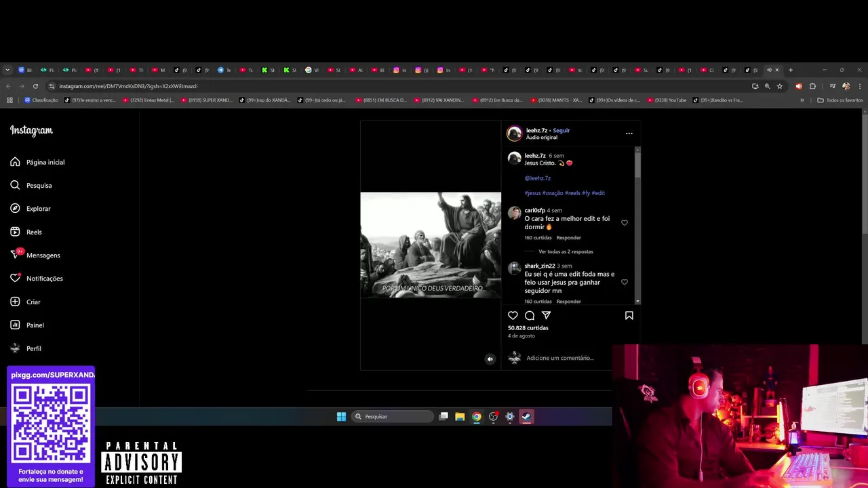Click the taskbar Pesquisar search box

coord(393,417)
